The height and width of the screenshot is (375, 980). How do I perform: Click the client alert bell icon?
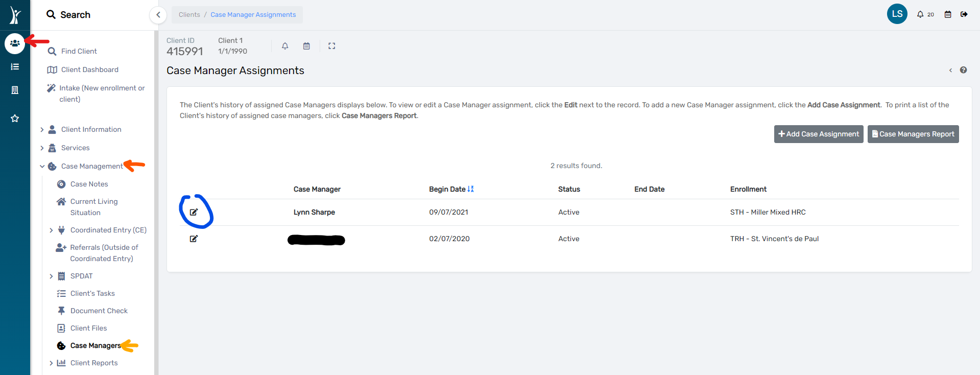click(285, 46)
